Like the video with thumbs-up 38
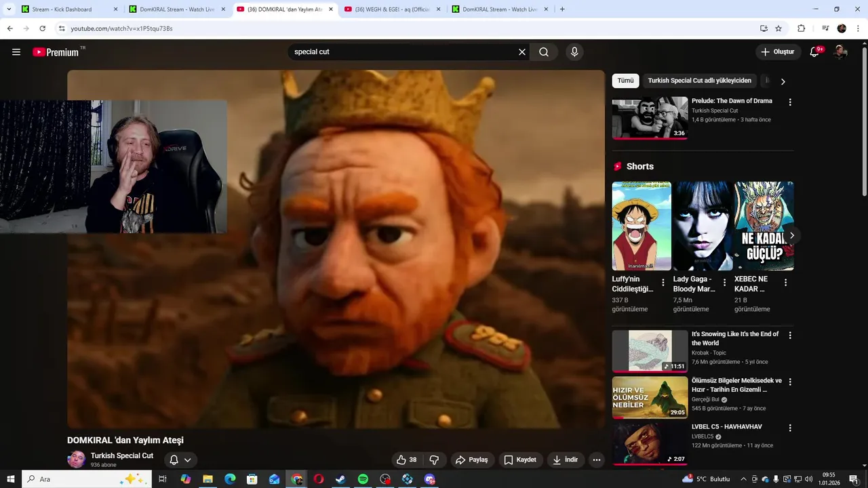868x488 pixels. pos(406,460)
